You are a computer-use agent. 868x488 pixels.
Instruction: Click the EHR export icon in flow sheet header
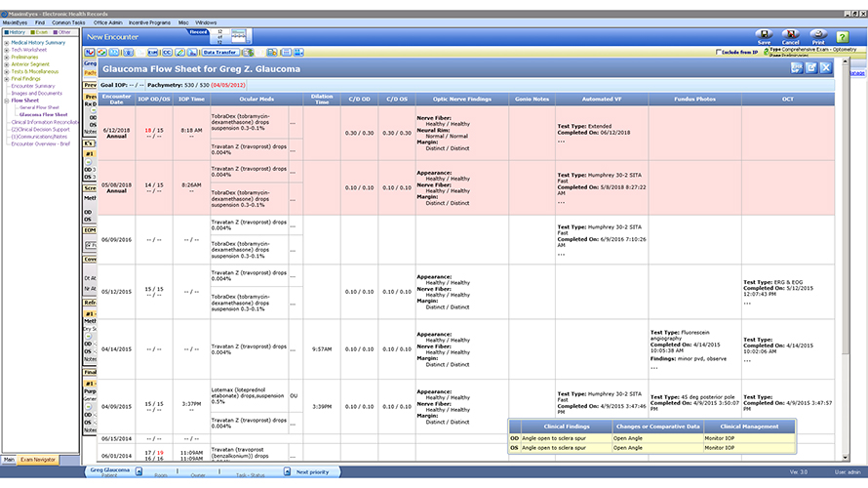point(797,68)
